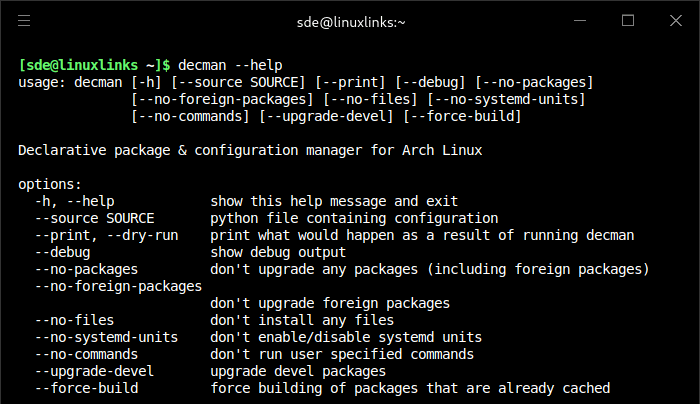Image resolution: width=700 pixels, height=404 pixels.
Task: Click the 'options:' heading
Action: (x=50, y=184)
